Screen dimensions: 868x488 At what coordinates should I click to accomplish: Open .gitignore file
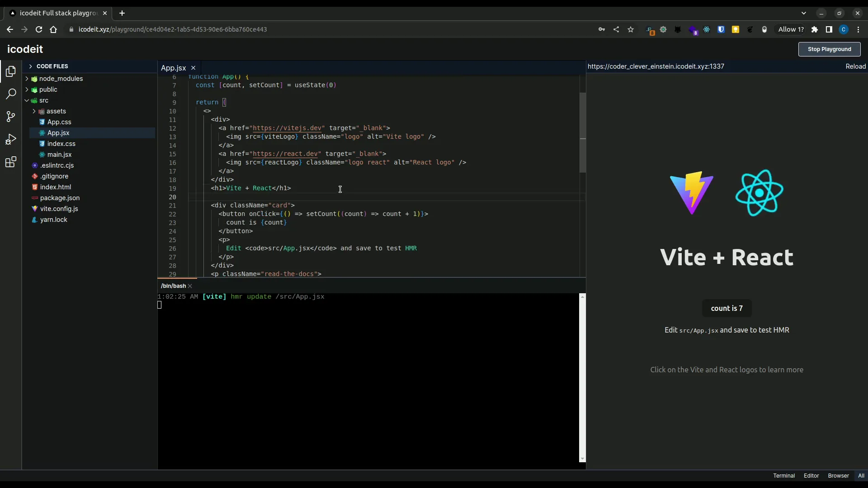click(54, 176)
